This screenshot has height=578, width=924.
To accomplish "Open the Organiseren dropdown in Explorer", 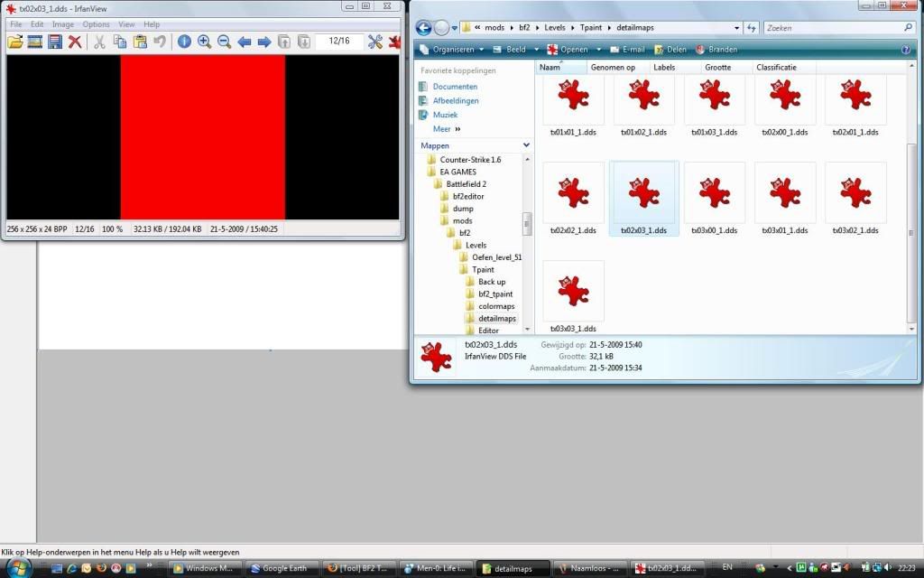I will click(x=454, y=50).
